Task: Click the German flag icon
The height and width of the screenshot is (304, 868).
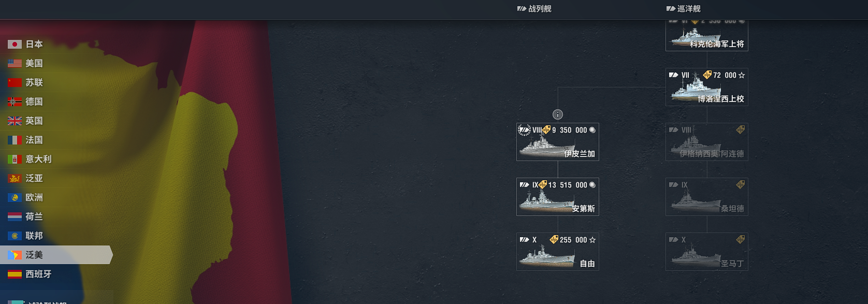Action: tap(15, 102)
